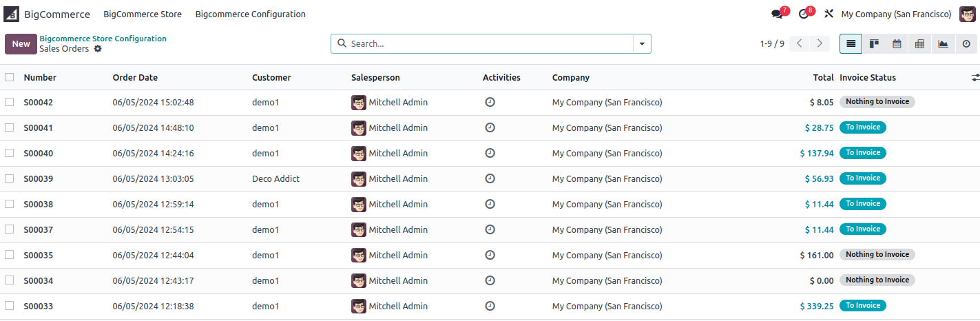
Task: Click the To Invoice badge on S00041
Action: point(863,127)
